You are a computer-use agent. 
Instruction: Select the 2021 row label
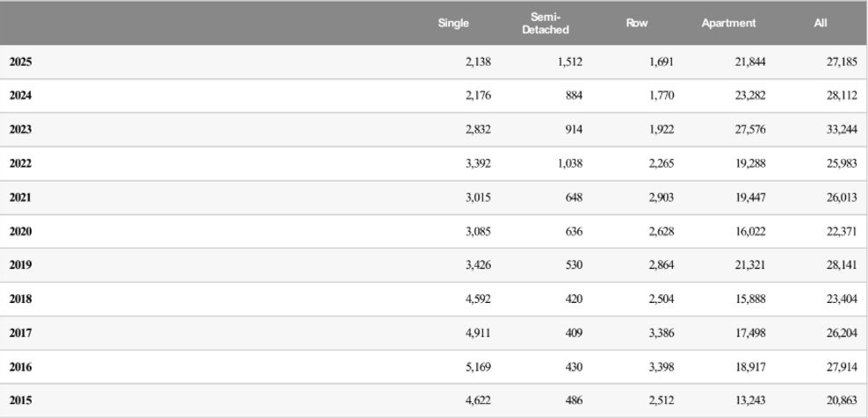click(20, 198)
